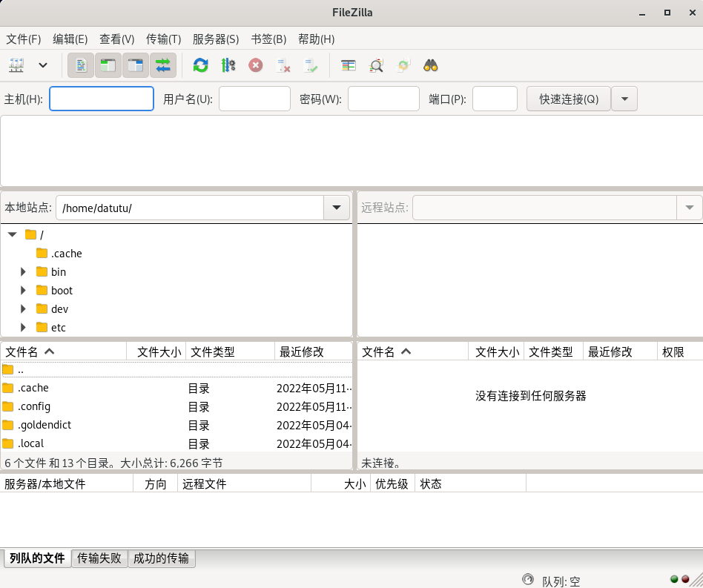Select dev folder in tree
Screen dimensions: 703x588
click(x=52, y=308)
